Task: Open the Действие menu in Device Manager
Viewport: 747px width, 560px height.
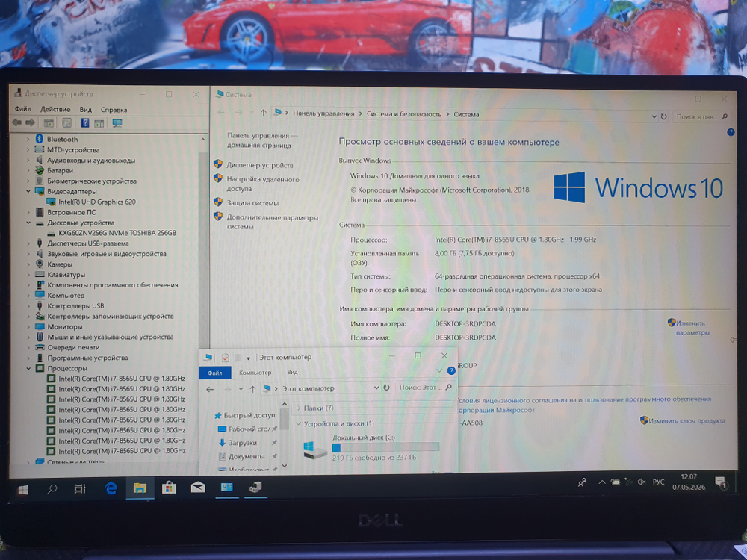Action: [x=55, y=109]
